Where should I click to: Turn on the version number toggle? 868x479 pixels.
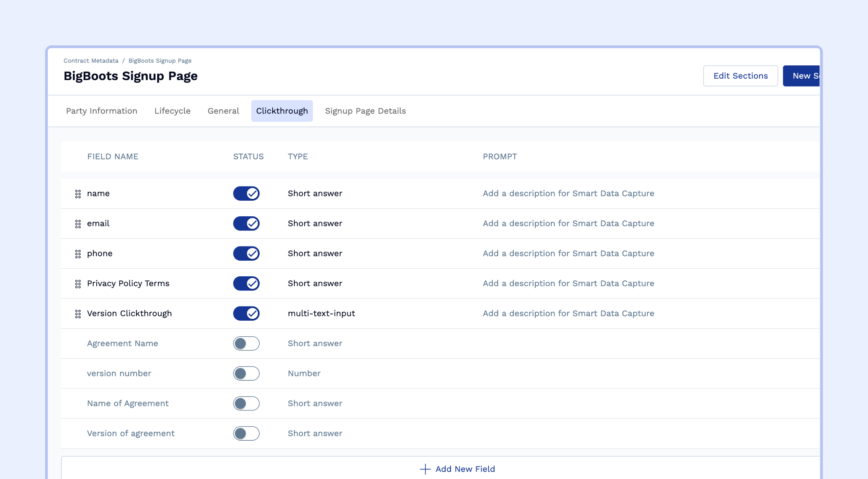click(246, 373)
